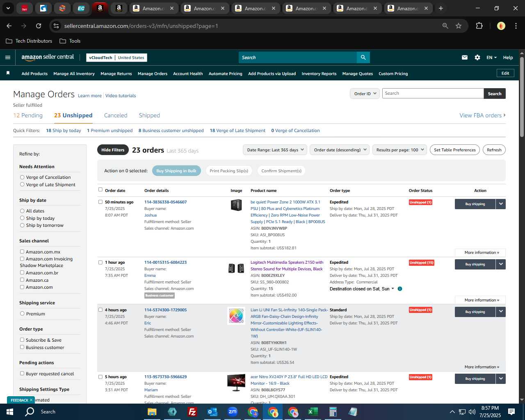Screen dimensions: 525x420
Task: Check the Amazon.com.mx sales channel box
Action: click(x=22, y=252)
